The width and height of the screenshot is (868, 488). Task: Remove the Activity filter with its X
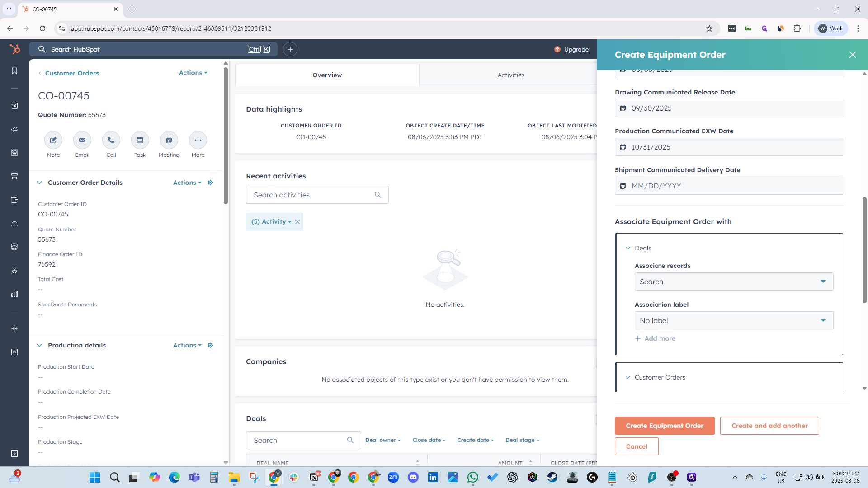297,222
